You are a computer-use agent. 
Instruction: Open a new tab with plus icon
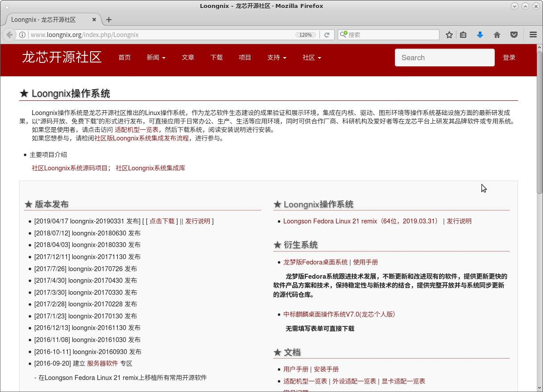point(109,20)
